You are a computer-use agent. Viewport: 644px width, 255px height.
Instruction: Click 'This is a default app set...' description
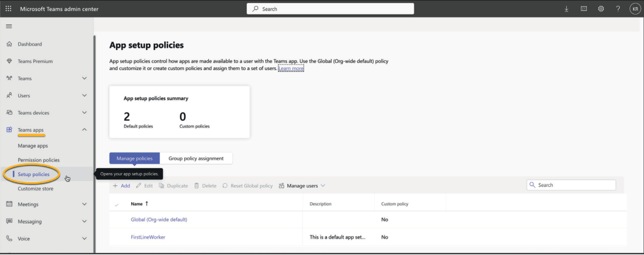pos(337,237)
